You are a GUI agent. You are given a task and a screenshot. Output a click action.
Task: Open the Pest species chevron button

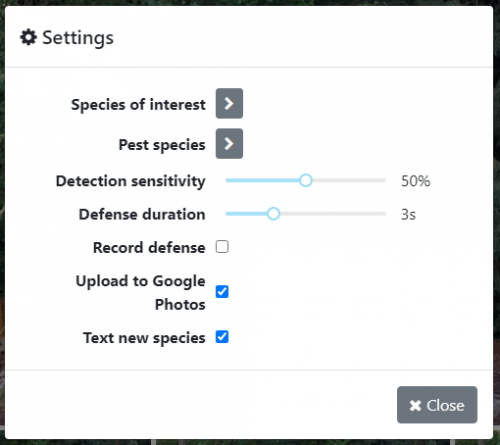click(229, 143)
